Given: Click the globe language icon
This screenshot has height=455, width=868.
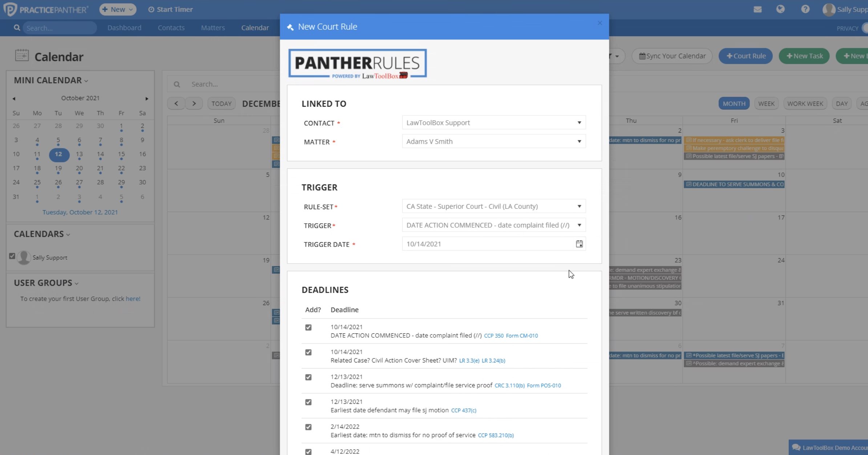Looking at the screenshot, I should 781,9.
